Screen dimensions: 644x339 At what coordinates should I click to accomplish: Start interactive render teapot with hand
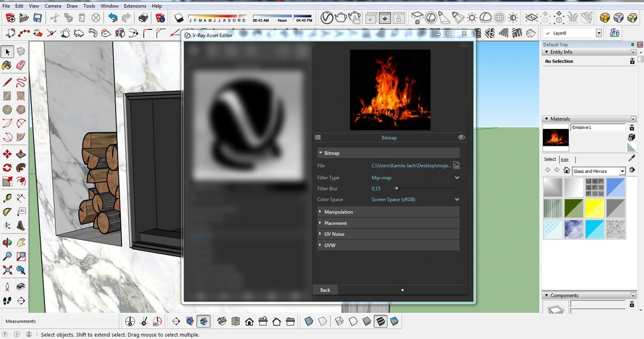pos(355,18)
